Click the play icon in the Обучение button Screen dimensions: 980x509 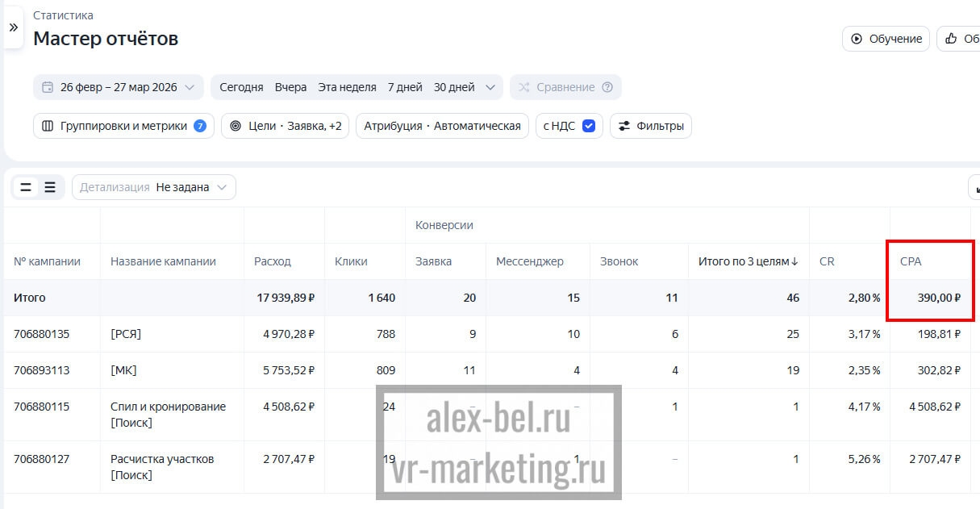(857, 39)
